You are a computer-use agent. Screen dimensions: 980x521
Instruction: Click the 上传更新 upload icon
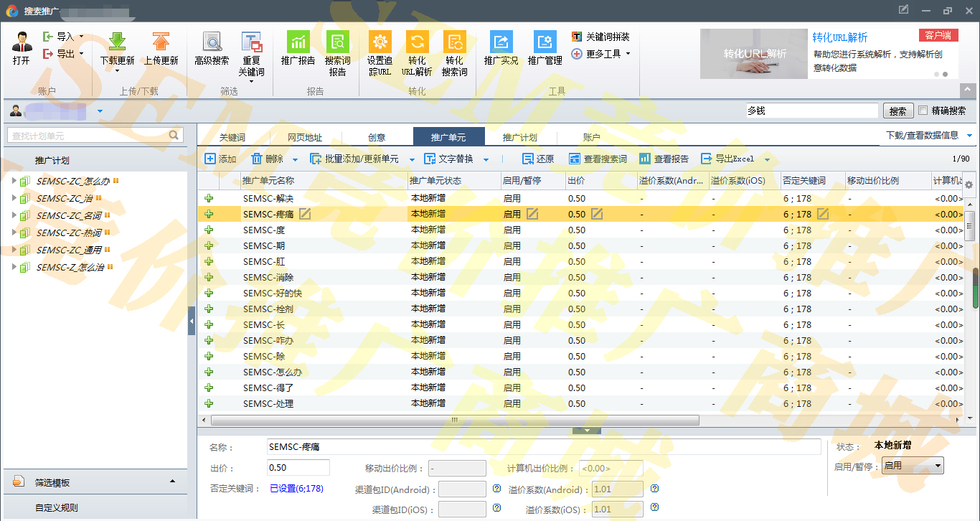161,42
